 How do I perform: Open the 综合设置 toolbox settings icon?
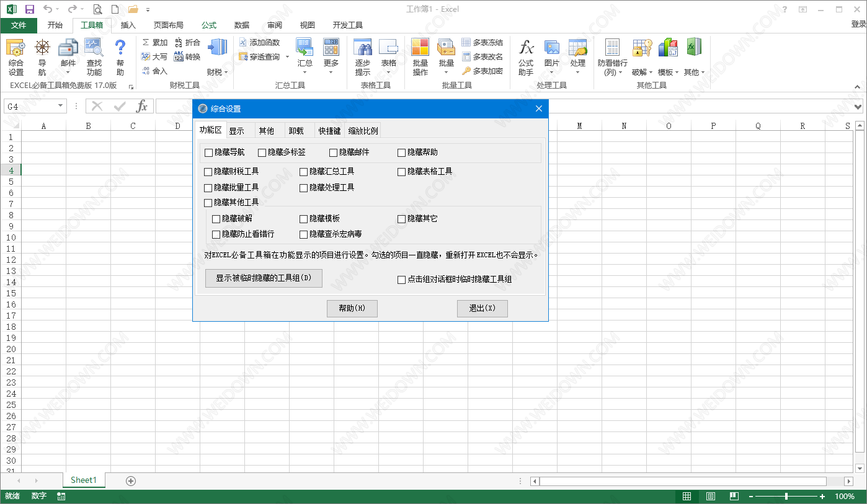(x=16, y=57)
